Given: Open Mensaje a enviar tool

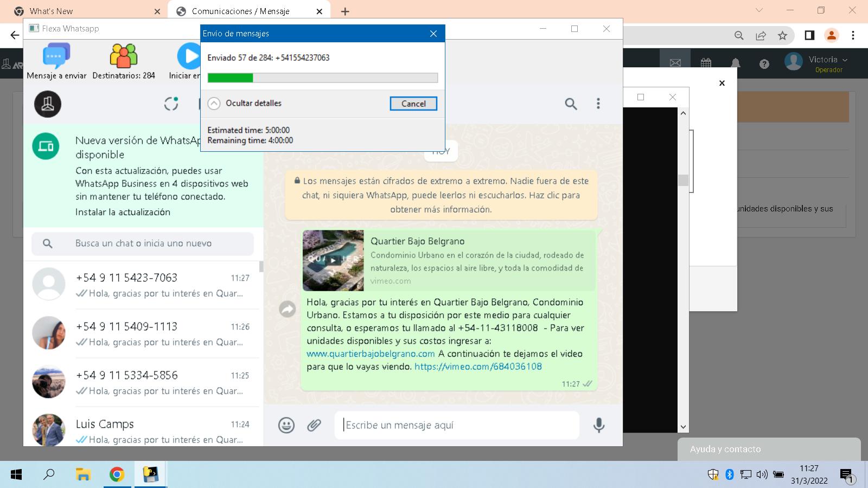Looking at the screenshot, I should [56, 61].
